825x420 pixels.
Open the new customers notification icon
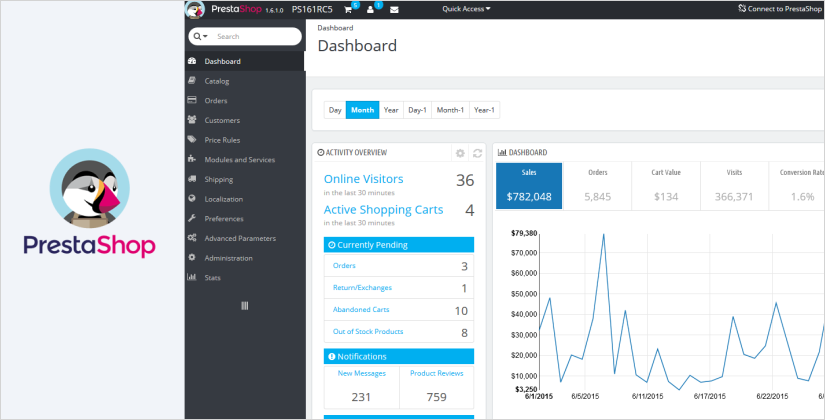[x=371, y=9]
